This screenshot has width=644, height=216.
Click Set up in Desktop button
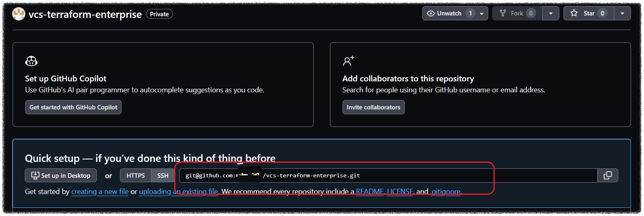coord(61,175)
